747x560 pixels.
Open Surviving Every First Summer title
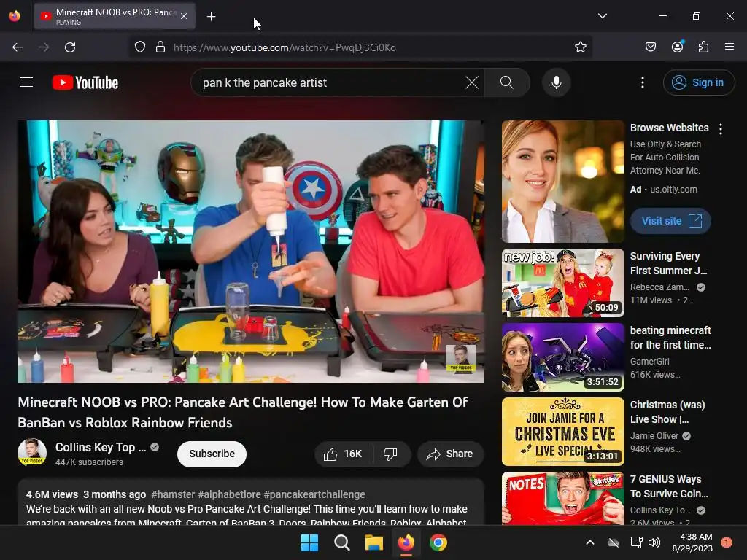point(668,262)
